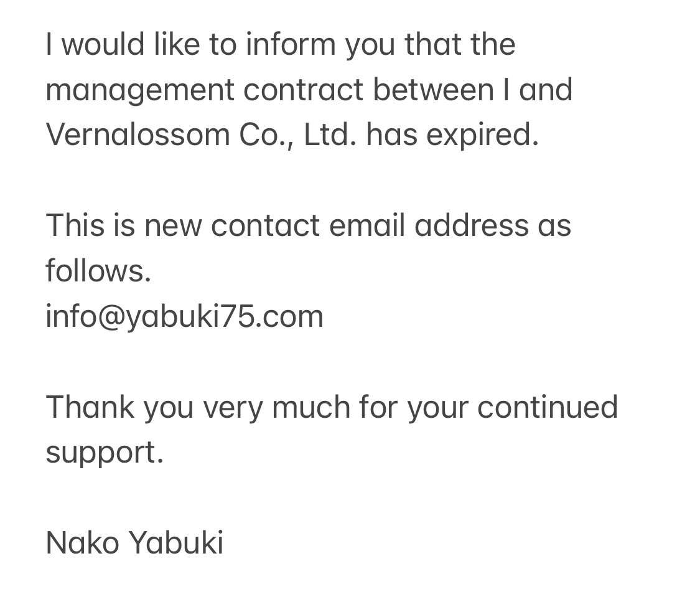Click the company name Vernalossom

(x=138, y=134)
